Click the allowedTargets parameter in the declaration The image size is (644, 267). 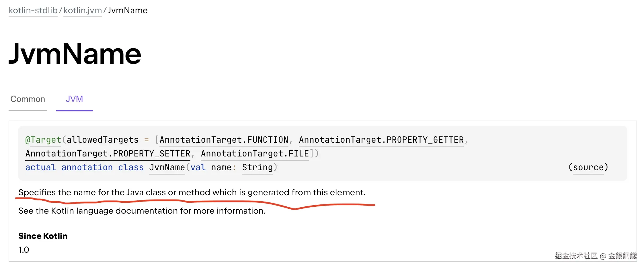coord(102,140)
